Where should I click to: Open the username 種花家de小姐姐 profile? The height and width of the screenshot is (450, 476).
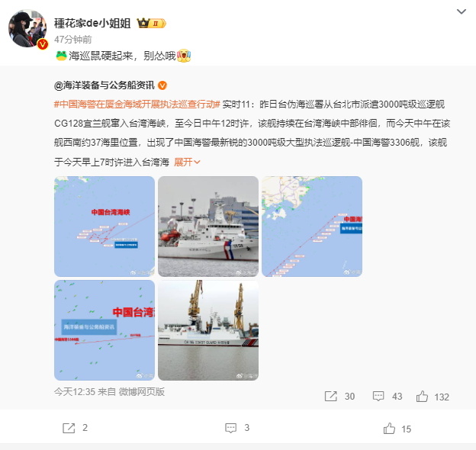coord(92,24)
